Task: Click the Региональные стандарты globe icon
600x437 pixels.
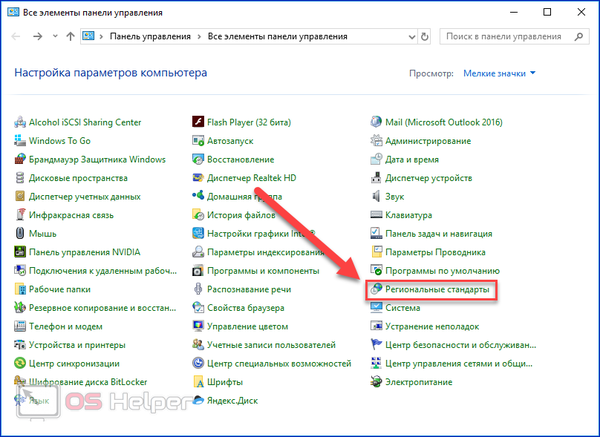Action: [x=376, y=289]
